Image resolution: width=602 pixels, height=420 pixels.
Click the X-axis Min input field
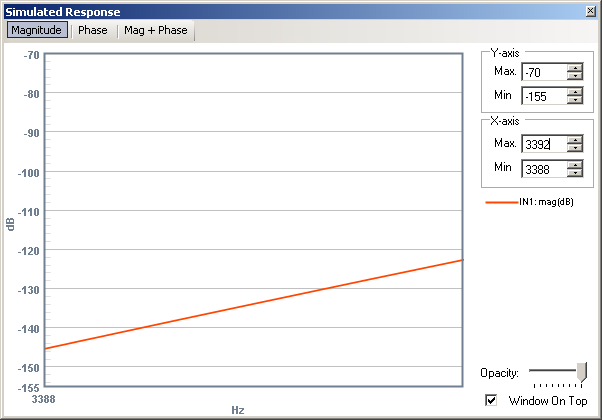coord(544,169)
